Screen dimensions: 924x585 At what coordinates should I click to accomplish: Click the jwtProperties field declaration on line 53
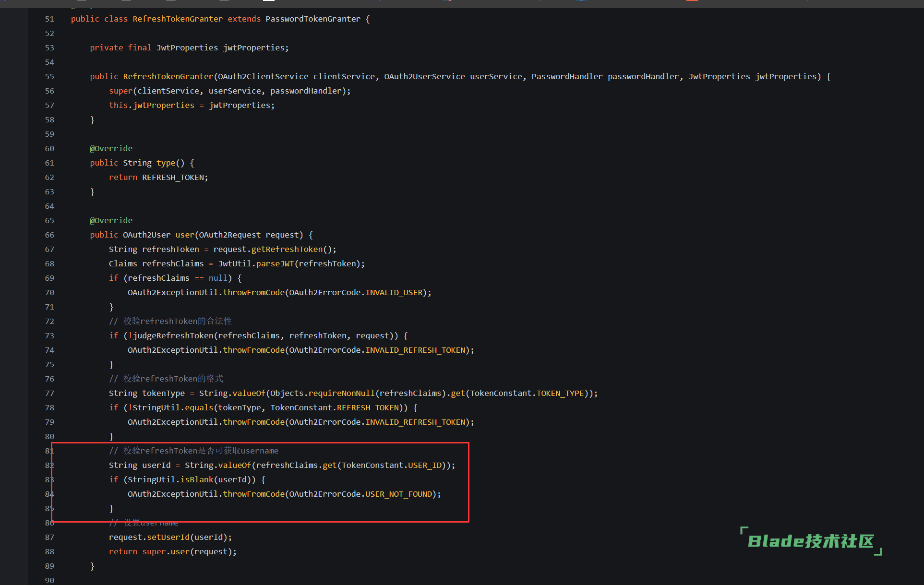[254, 48]
